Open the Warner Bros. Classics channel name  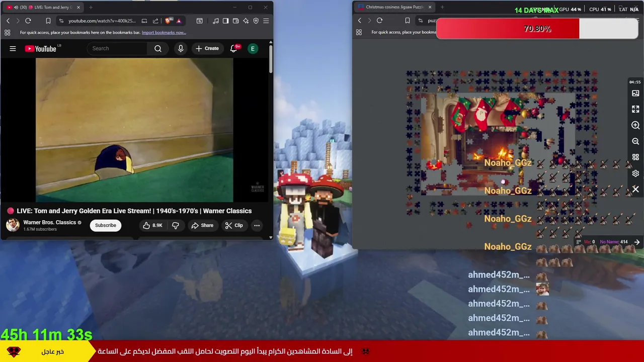49,222
